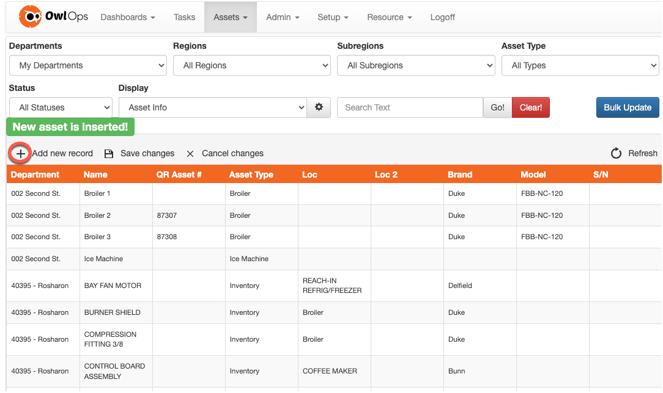The height and width of the screenshot is (393, 663).
Task: Open the All Subregions dropdown
Action: (x=416, y=66)
